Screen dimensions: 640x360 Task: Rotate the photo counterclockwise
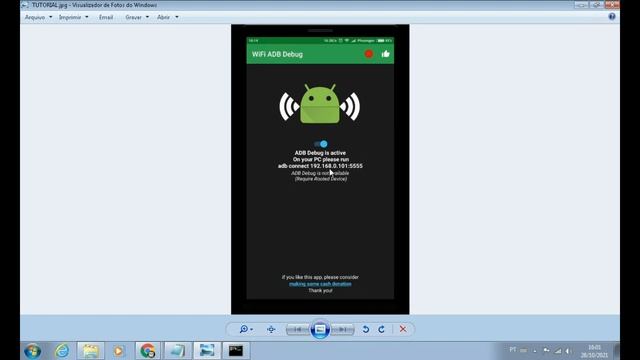(366, 329)
